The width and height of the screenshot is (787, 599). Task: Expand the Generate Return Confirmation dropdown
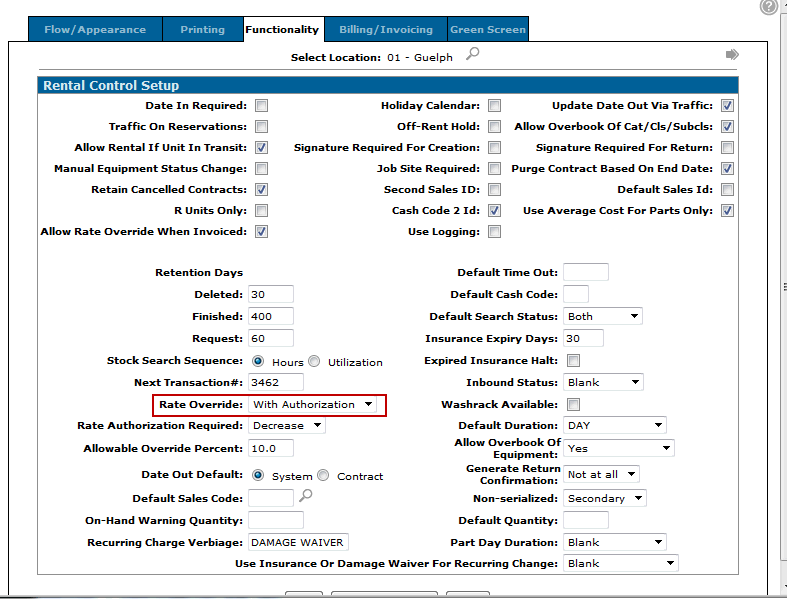601,475
